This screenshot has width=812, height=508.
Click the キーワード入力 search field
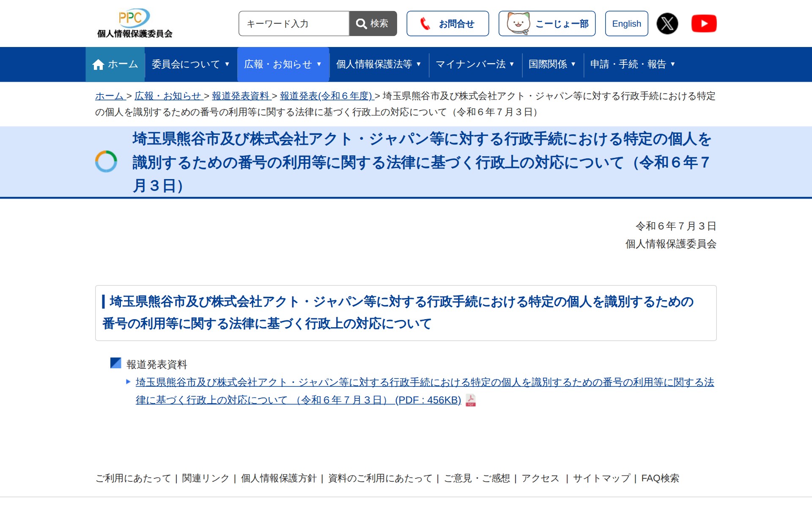tap(294, 24)
